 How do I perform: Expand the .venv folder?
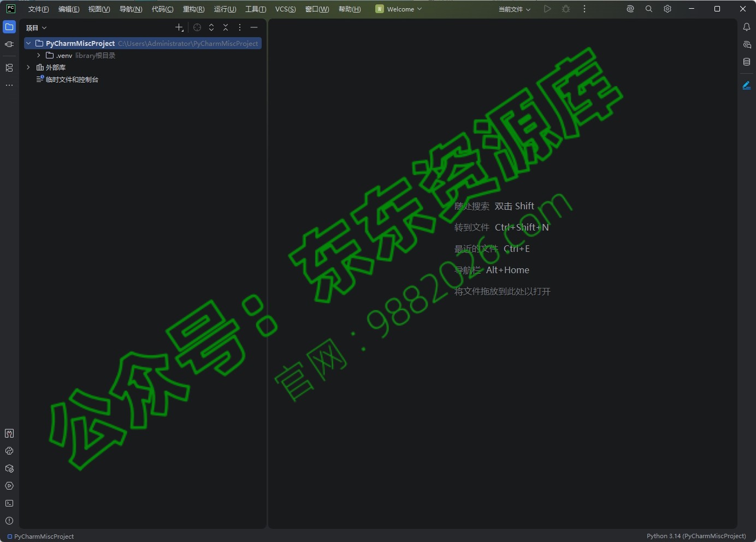click(x=38, y=55)
